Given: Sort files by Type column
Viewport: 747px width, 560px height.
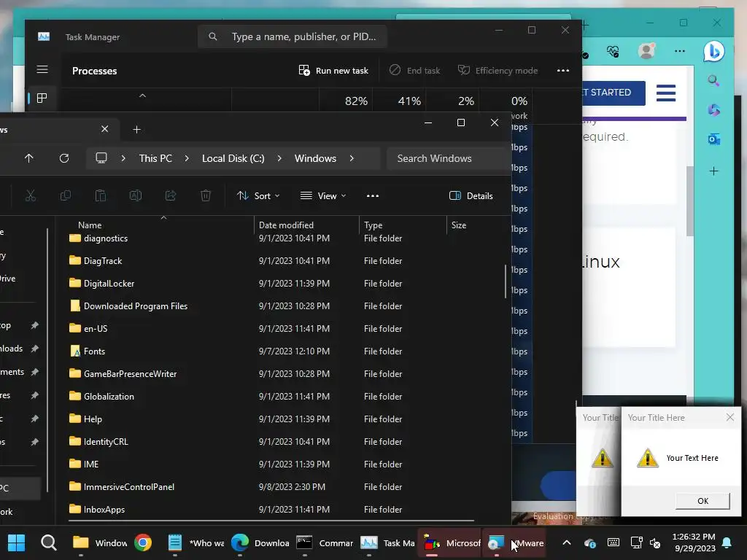Looking at the screenshot, I should coord(373,225).
